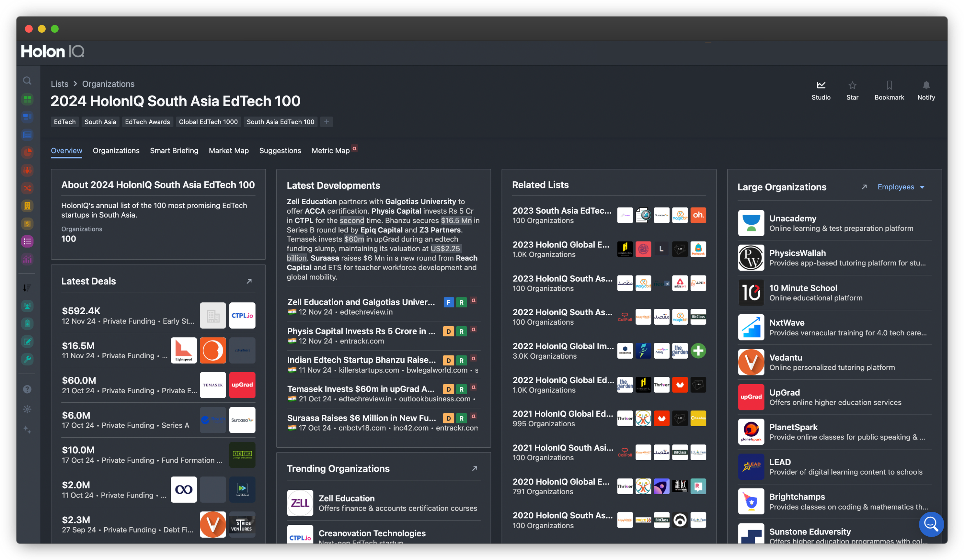Open Unacademy organization
This screenshot has width=964, height=560.
pos(834,223)
